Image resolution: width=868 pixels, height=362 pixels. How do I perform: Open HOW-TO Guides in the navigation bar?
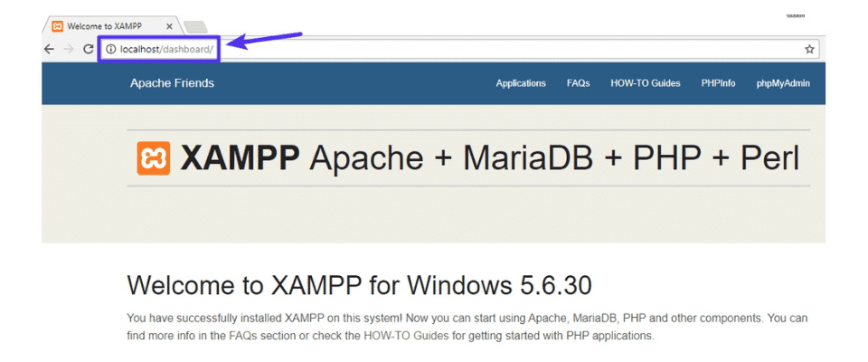[646, 83]
